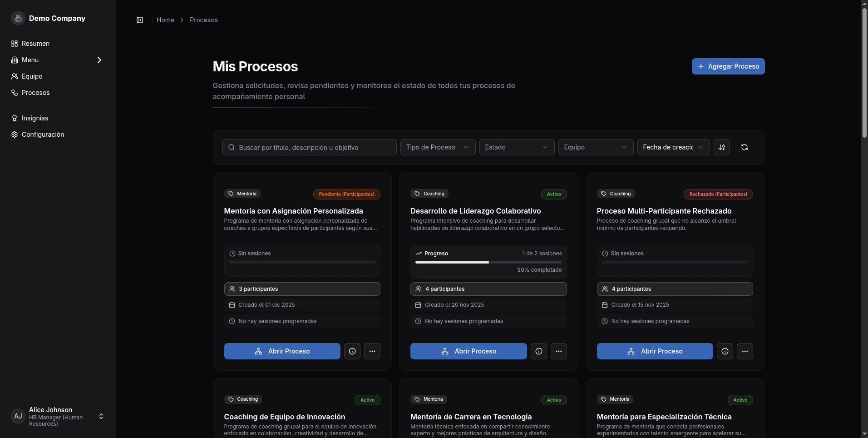Open the Estado filter dropdown
The width and height of the screenshot is (868, 438).
click(x=517, y=147)
